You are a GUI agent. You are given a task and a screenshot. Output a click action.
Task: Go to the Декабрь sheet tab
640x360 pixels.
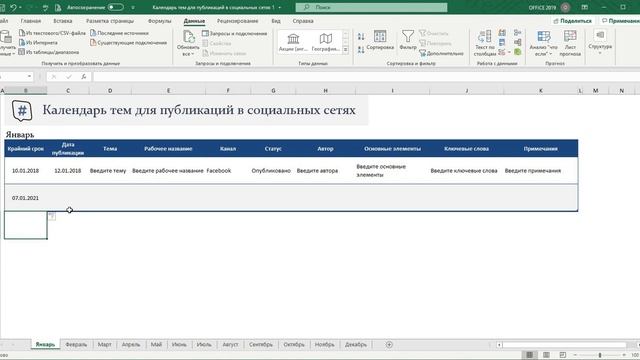click(x=356, y=344)
